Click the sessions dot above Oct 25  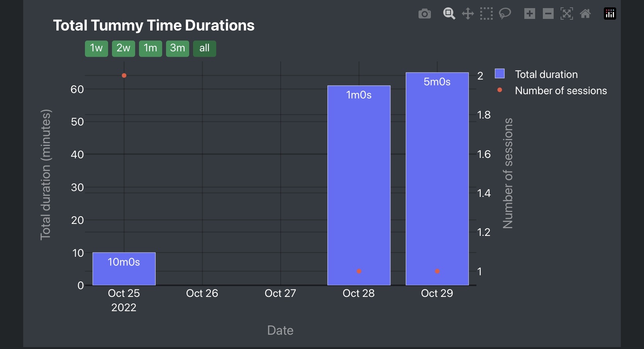(x=124, y=76)
